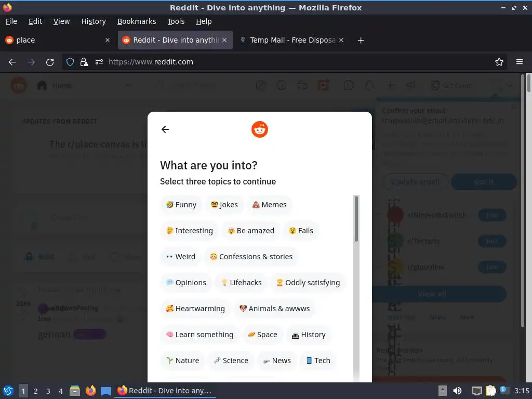Toggle the Interesting topic
The image size is (532, 399).
(x=190, y=231)
